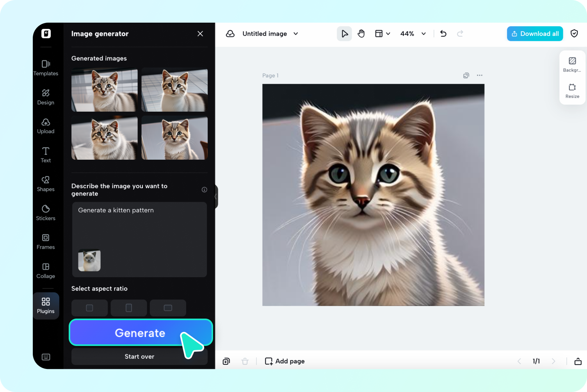Click the Download all button
The width and height of the screenshot is (587, 392).
click(x=535, y=34)
